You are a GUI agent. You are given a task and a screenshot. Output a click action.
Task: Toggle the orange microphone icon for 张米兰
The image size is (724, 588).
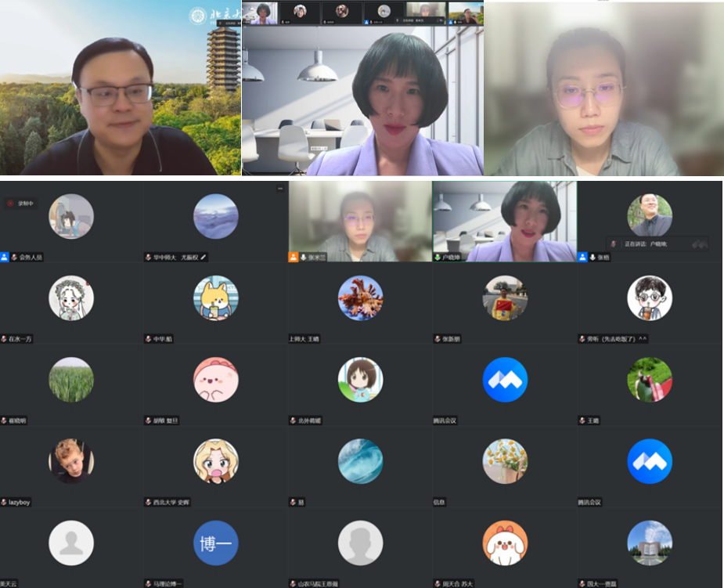click(294, 257)
